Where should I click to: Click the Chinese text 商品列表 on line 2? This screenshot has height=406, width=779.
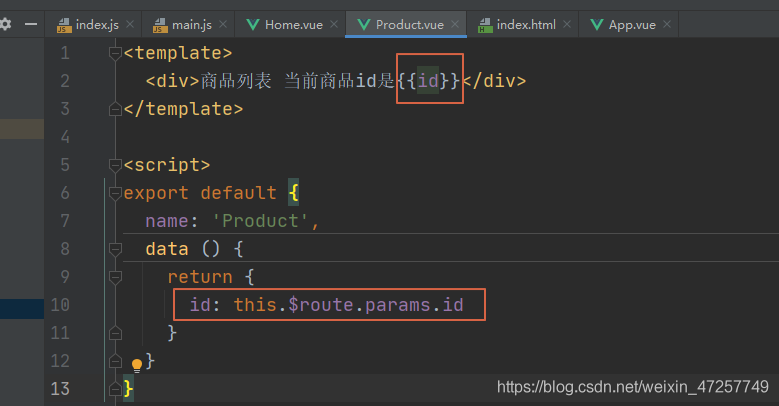pyautogui.click(x=236, y=81)
